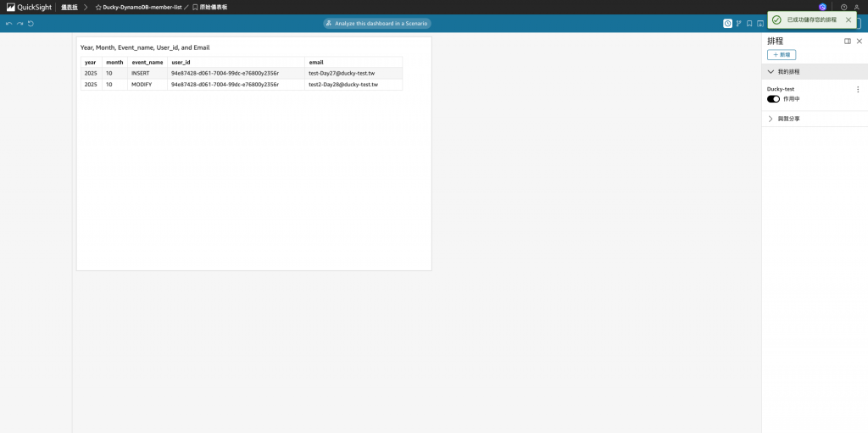
Task: Toggle the Ducky-test schedule active switch
Action: 773,99
